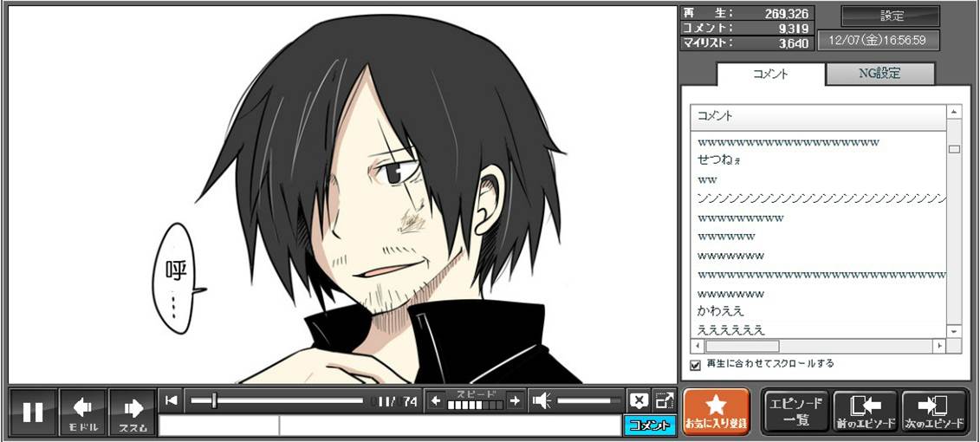
Task: Click the モドル back arrow button
Action: [83, 412]
